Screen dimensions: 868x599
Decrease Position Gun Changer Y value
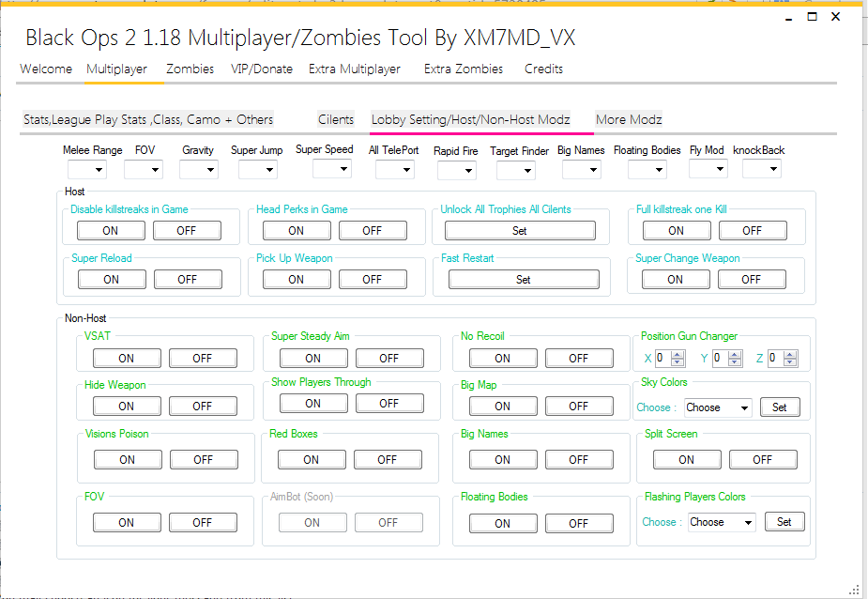click(735, 362)
